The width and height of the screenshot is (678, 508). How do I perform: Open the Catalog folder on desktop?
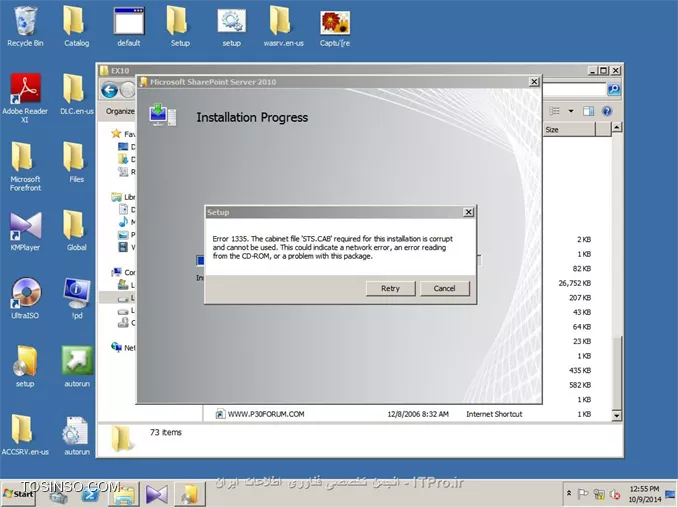pyautogui.click(x=76, y=27)
